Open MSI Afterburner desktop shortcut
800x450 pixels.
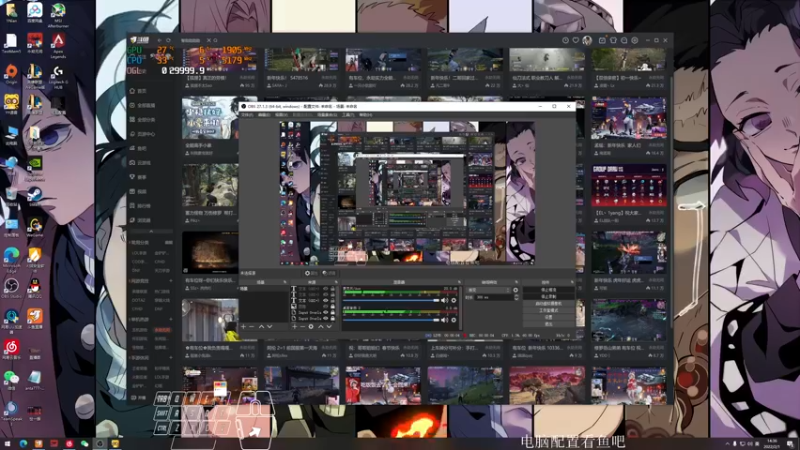point(58,13)
